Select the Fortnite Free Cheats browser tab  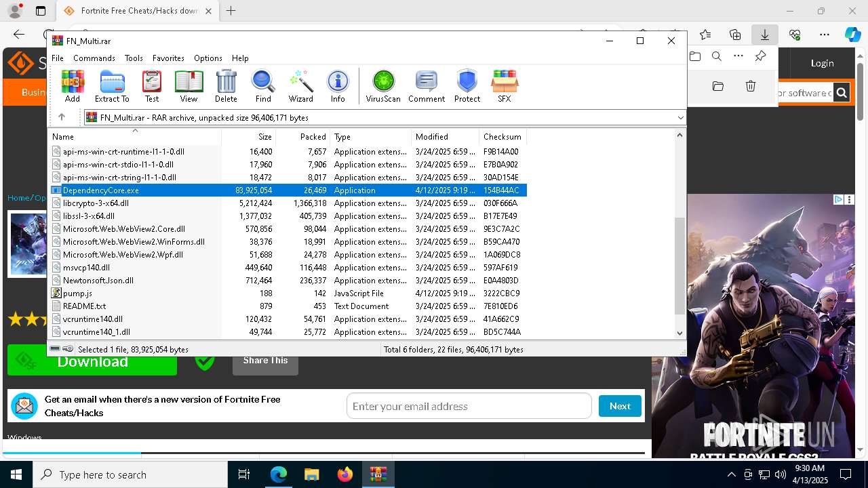pos(138,11)
